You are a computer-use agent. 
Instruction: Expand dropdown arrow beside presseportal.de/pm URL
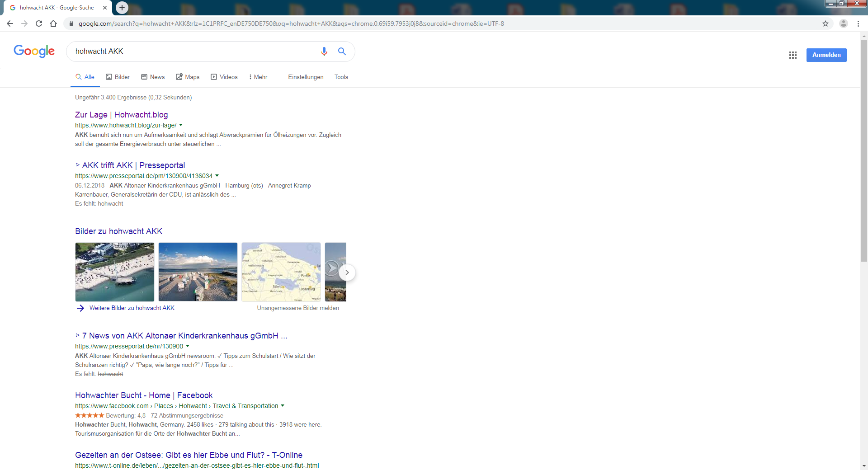tap(217, 176)
